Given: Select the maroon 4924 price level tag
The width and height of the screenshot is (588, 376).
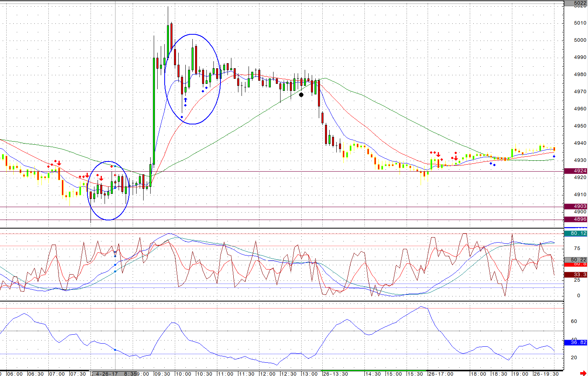Looking at the screenshot, I should pyautogui.click(x=576, y=171).
